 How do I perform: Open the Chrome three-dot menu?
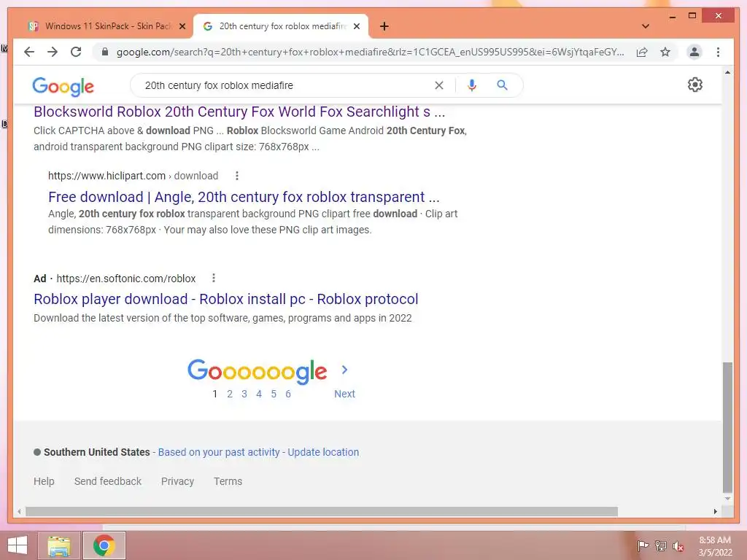pyautogui.click(x=718, y=52)
